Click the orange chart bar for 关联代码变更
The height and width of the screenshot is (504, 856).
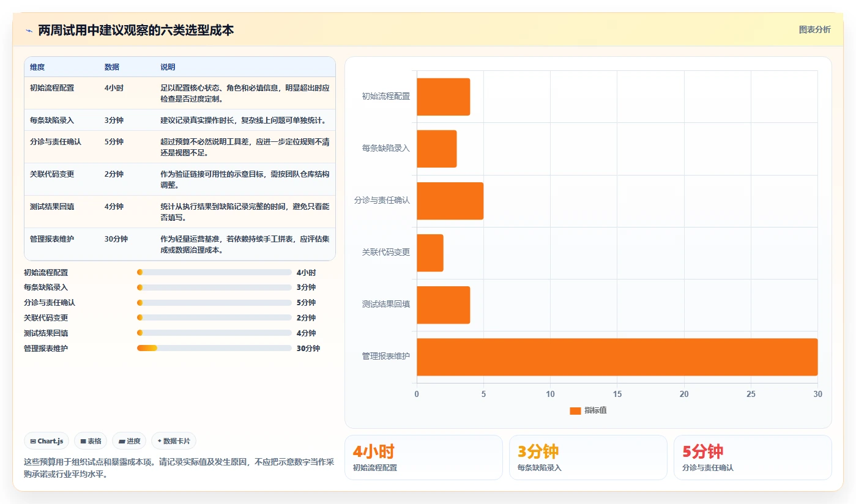point(430,253)
